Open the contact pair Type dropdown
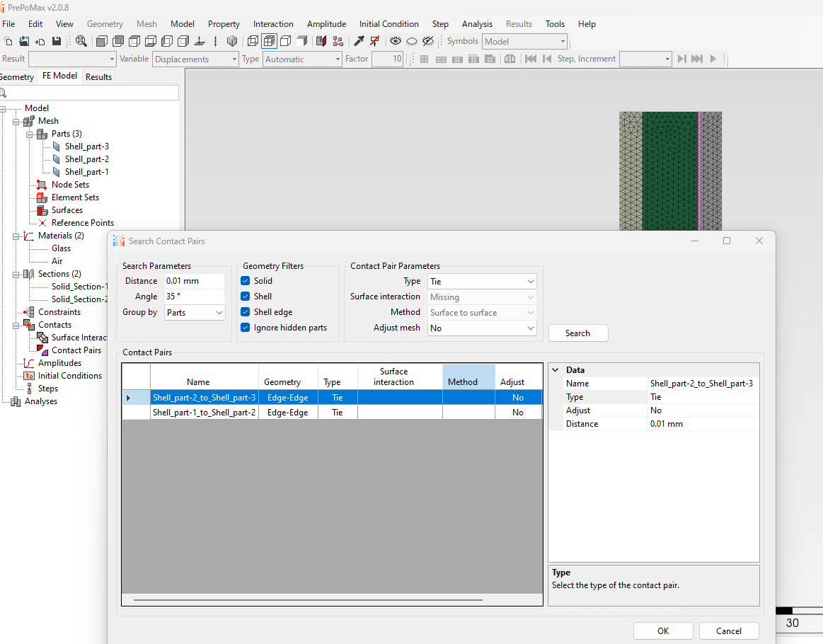The width and height of the screenshot is (823, 644). [x=482, y=282]
